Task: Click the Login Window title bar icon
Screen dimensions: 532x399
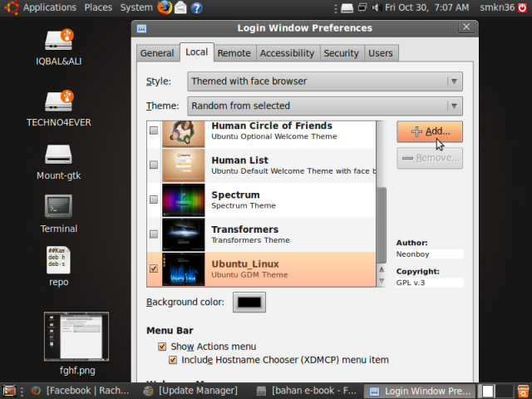Action: (141, 28)
